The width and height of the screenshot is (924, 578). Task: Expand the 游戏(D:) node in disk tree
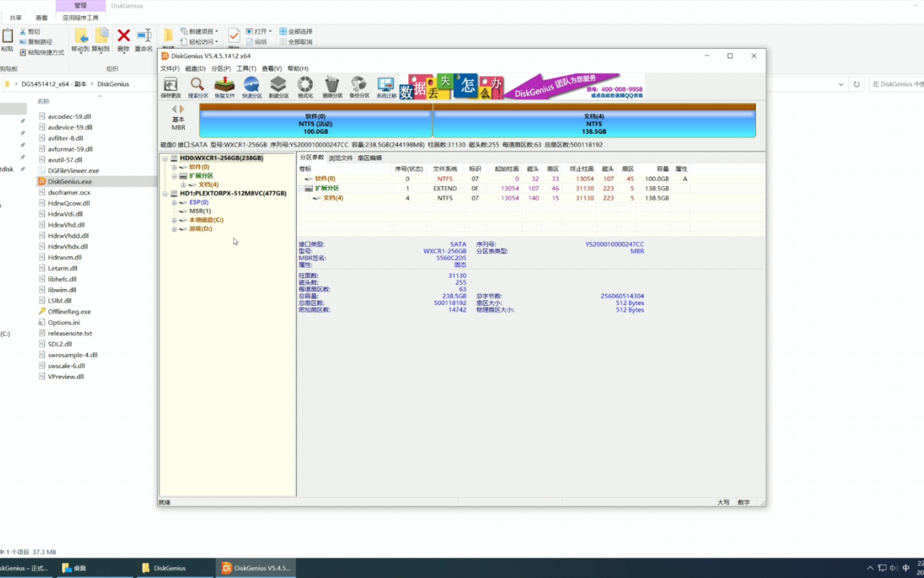tap(174, 229)
